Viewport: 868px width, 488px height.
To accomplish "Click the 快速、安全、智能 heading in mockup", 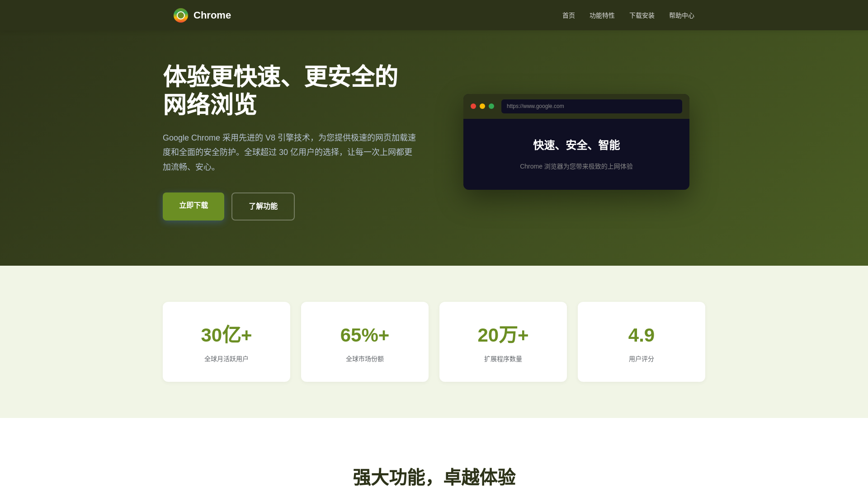I will (x=576, y=145).
